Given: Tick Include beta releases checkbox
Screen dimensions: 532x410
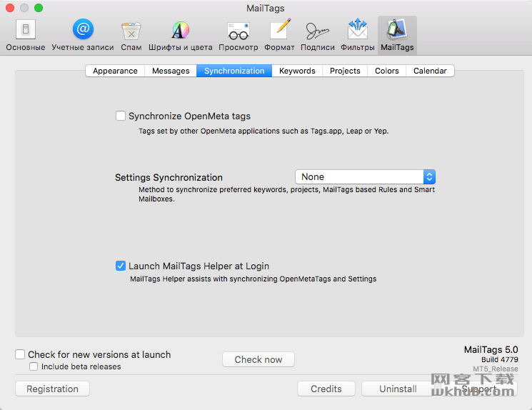Looking at the screenshot, I should [x=34, y=366].
